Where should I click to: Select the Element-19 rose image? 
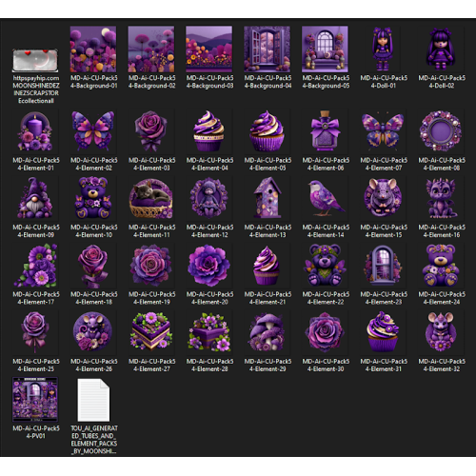click(x=151, y=266)
